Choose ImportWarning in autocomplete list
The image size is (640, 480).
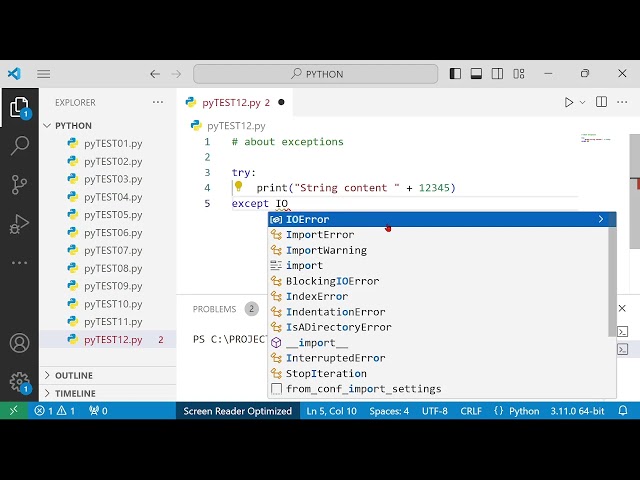point(438,250)
